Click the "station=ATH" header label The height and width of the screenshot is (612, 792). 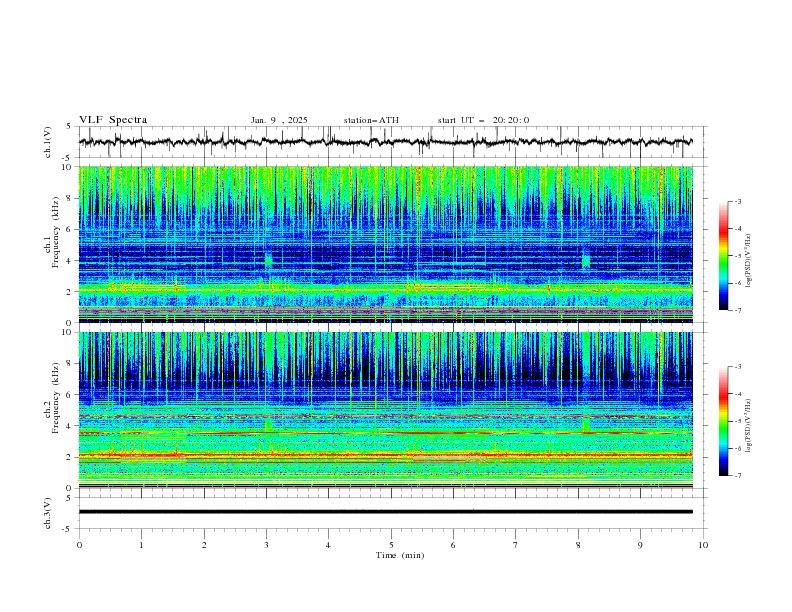coord(371,120)
